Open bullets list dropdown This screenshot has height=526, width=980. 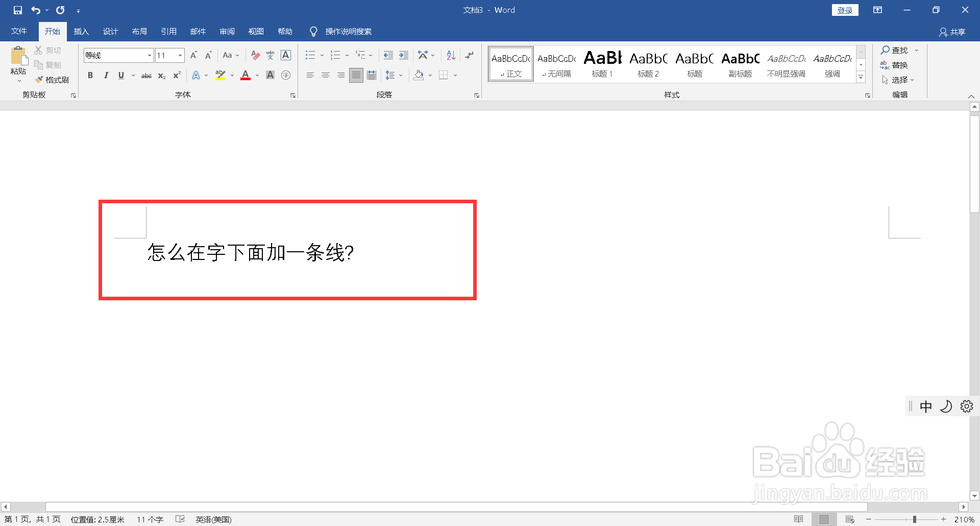click(322, 55)
